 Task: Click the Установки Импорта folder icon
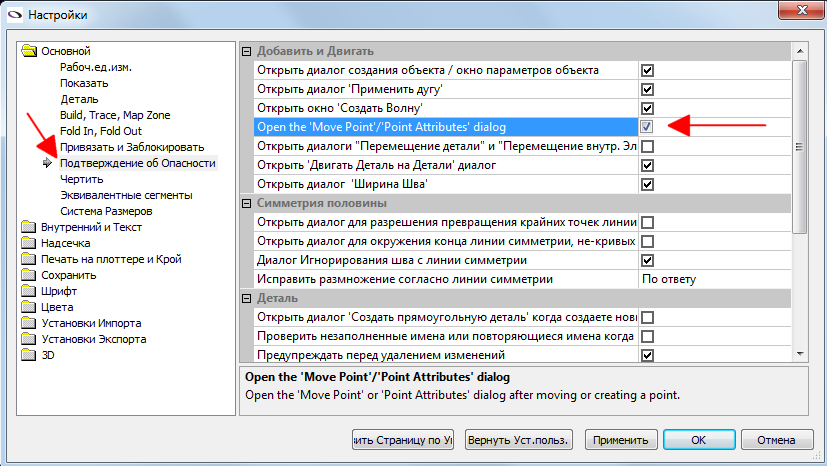(x=30, y=323)
